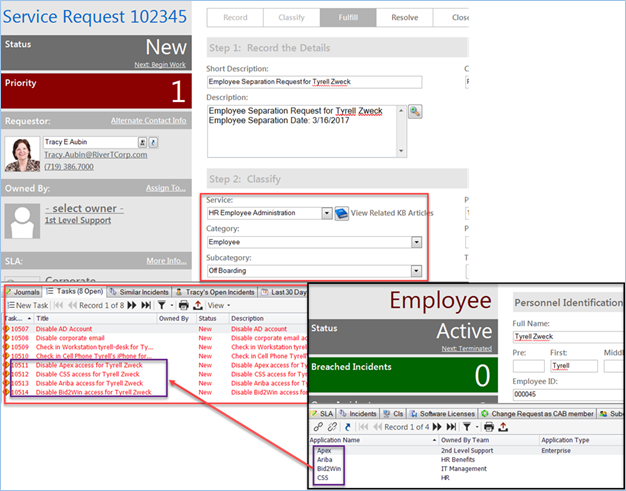Click the Tracy.Aubin@RiverTCorp.com email link
Image resolution: width=626 pixels, height=491 pixels.
coord(95,154)
